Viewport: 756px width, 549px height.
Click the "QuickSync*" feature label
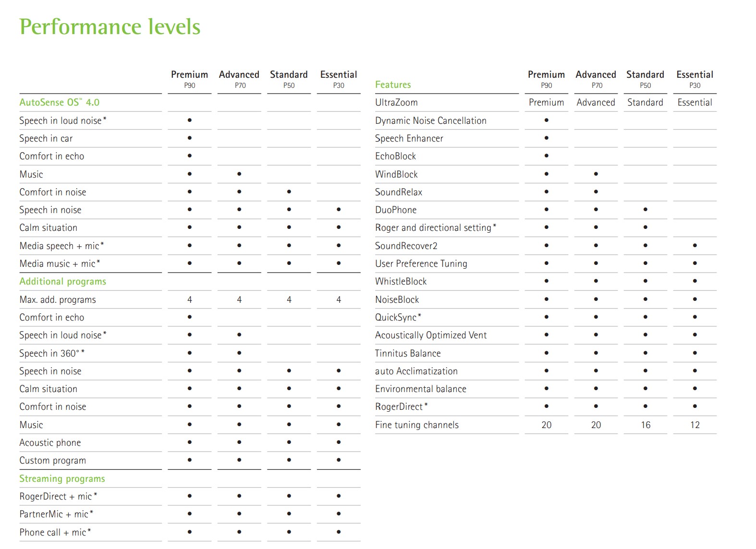click(398, 317)
